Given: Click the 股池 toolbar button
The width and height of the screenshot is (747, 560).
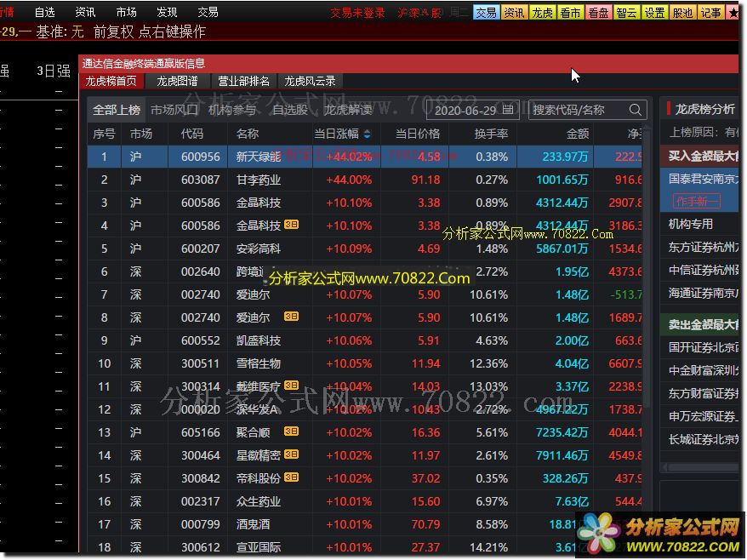Looking at the screenshot, I should 682,13.
